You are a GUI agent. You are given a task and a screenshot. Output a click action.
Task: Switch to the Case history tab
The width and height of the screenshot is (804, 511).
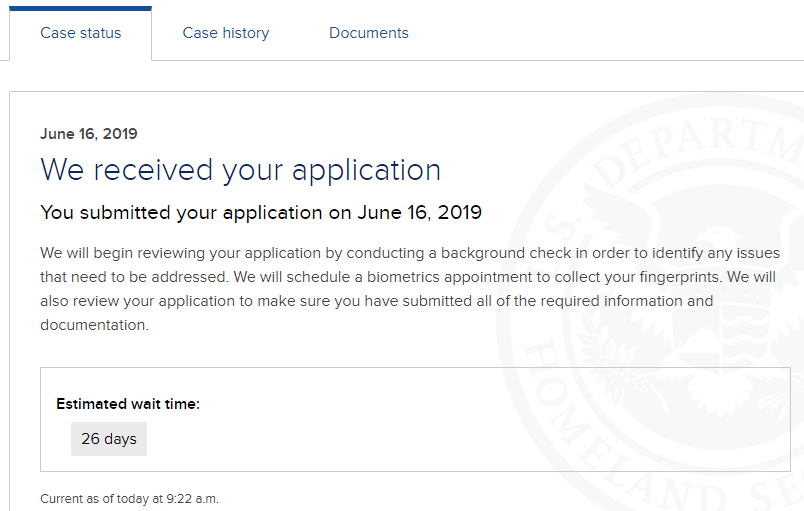pyautogui.click(x=226, y=33)
